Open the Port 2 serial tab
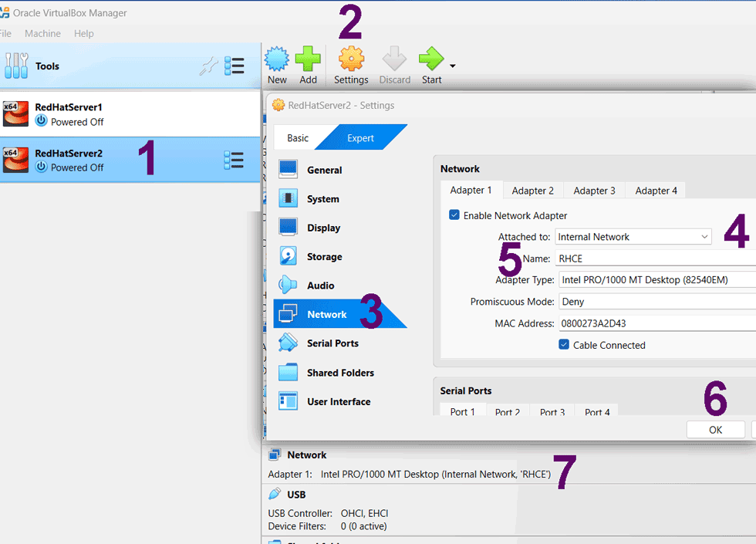This screenshot has height=544, width=756. click(x=508, y=412)
